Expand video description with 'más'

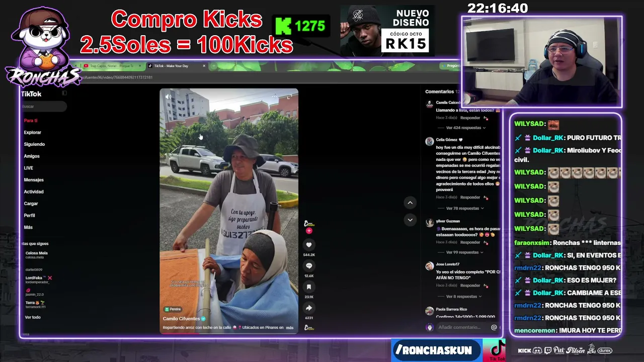[290, 328]
